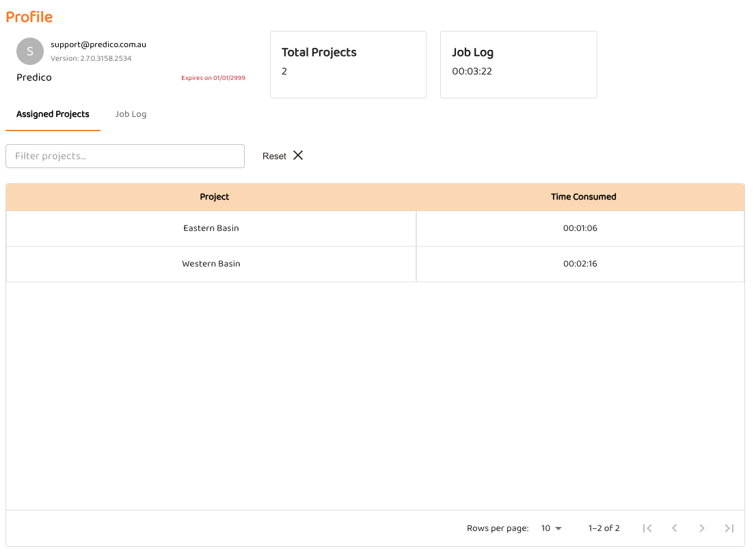Click the Job Log summary card

pos(518,64)
